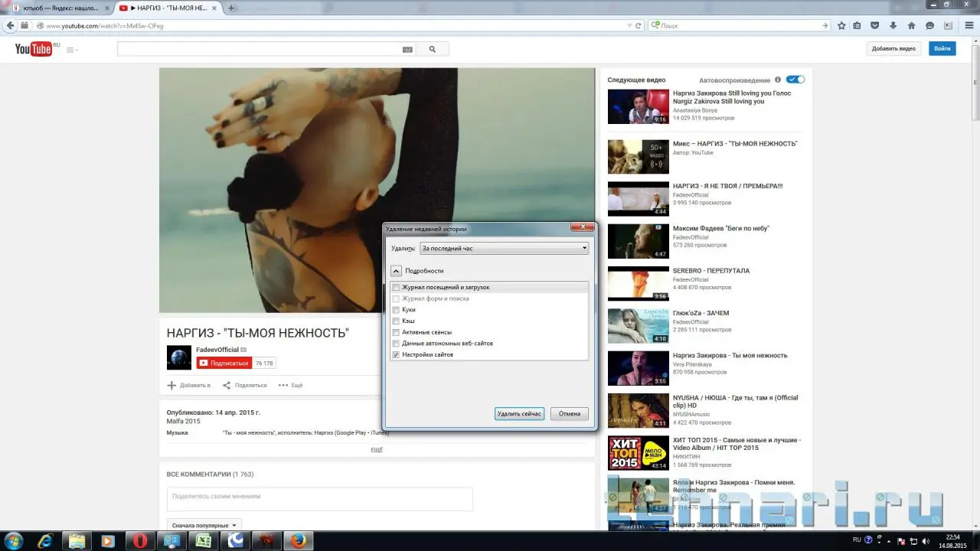Click the help question-mark tray icon
Screen dimensions: 980x551
[869, 540]
